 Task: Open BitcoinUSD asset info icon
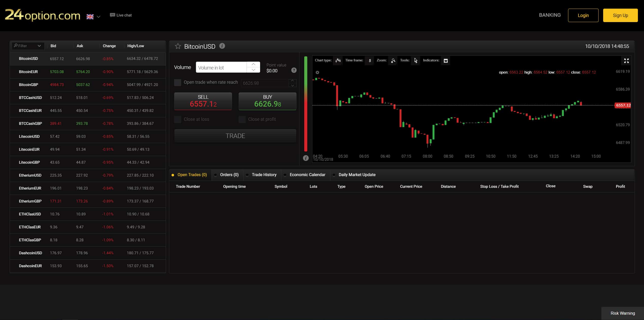[222, 46]
